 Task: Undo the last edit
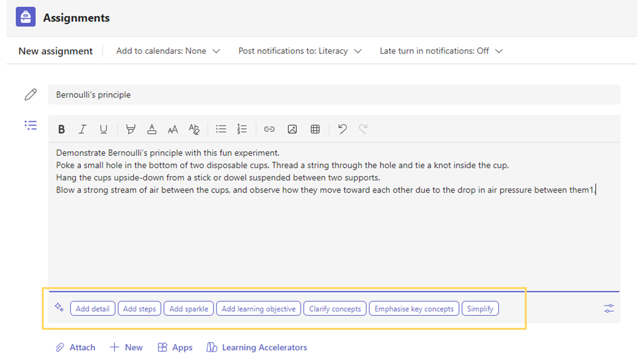[x=343, y=129]
